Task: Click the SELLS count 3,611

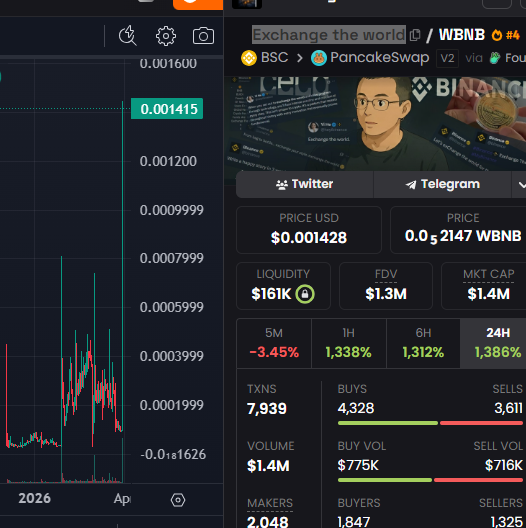Action: tap(508, 408)
